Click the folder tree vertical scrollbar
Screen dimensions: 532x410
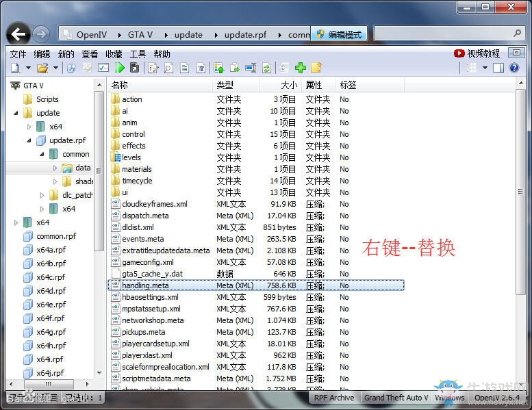click(100, 171)
